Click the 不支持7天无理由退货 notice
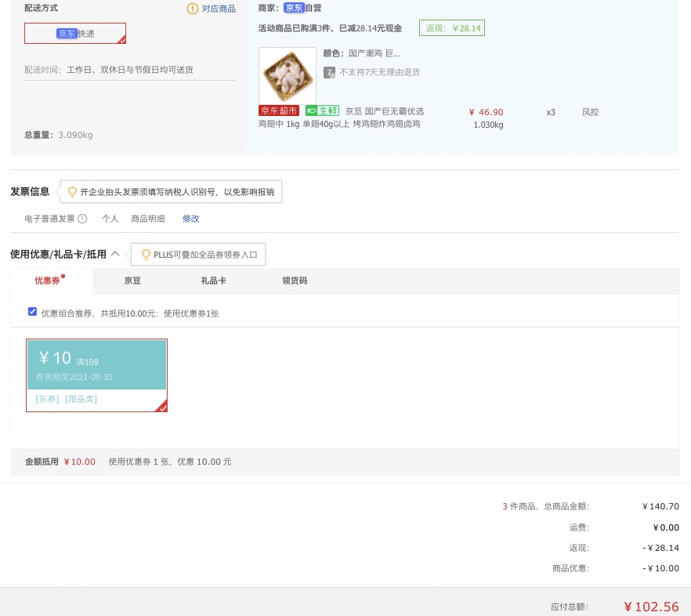Screen dimensions: 691x616 tap(379, 72)
